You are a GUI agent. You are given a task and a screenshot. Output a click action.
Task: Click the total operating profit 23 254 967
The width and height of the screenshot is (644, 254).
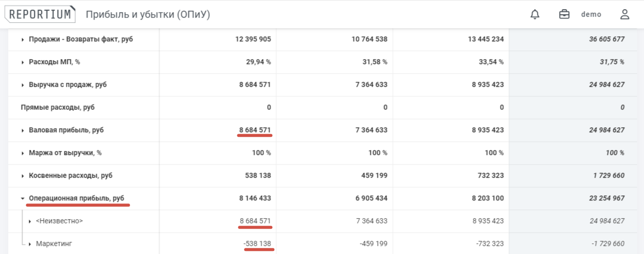click(x=607, y=198)
